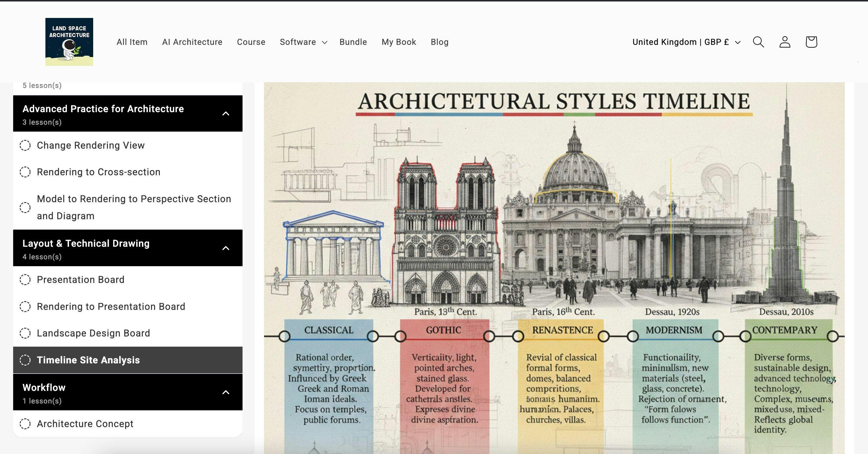
Task: Open the shopping cart icon
Action: pos(811,42)
